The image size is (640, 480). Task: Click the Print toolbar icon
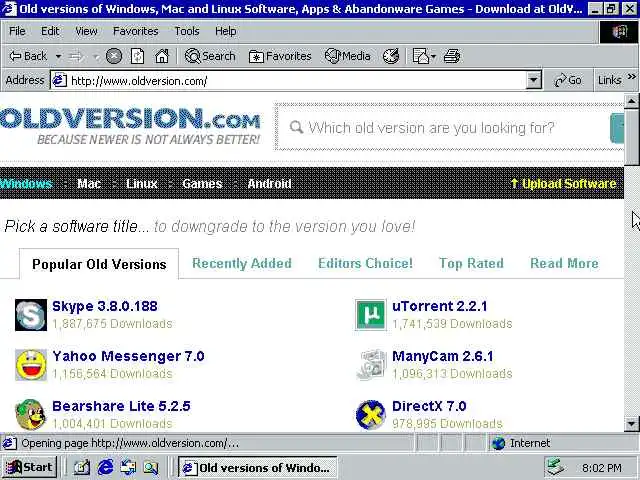point(452,56)
